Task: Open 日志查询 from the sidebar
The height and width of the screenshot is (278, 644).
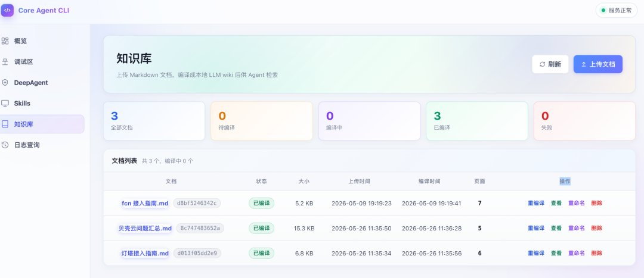Action: (42, 145)
